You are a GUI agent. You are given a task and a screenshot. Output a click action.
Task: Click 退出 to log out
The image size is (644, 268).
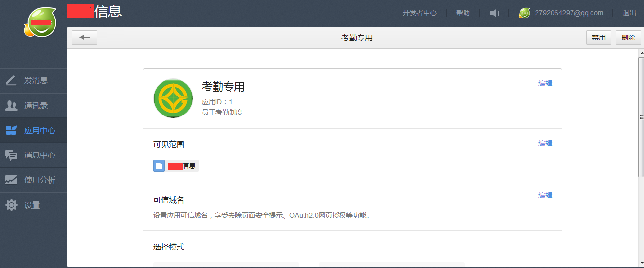coord(629,13)
